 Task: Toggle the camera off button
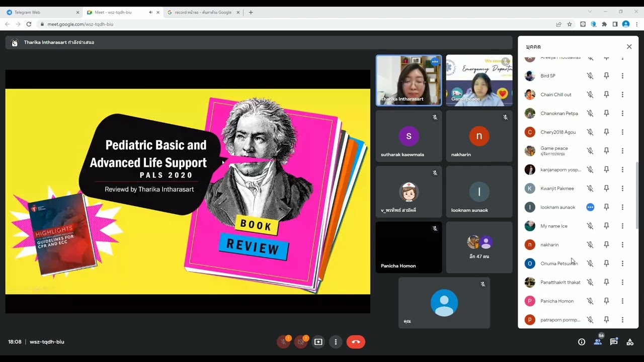[301, 342]
